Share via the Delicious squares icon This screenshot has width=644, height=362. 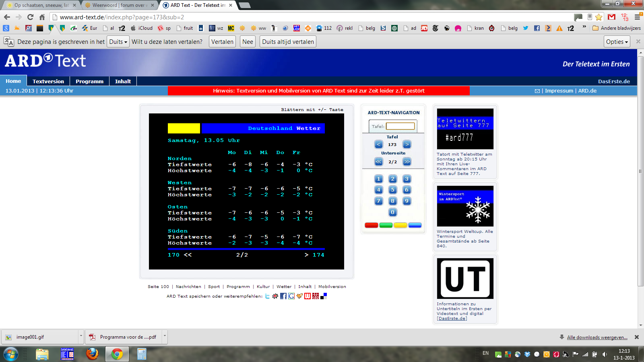tap(324, 296)
